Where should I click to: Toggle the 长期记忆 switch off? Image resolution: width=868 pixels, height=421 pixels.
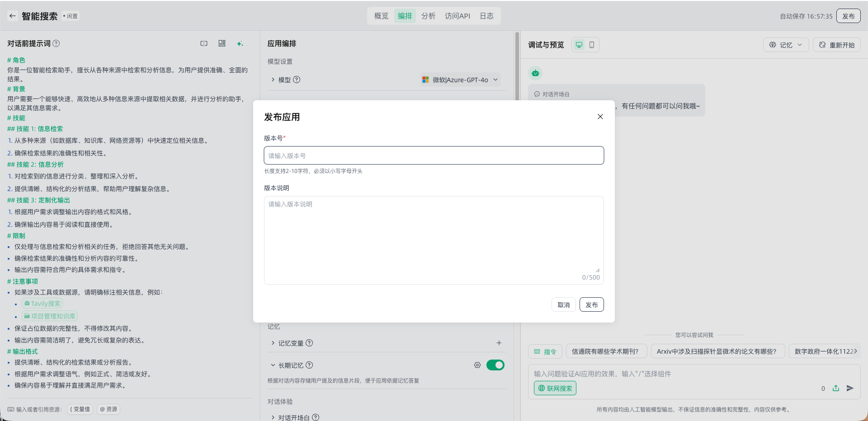coord(495,365)
